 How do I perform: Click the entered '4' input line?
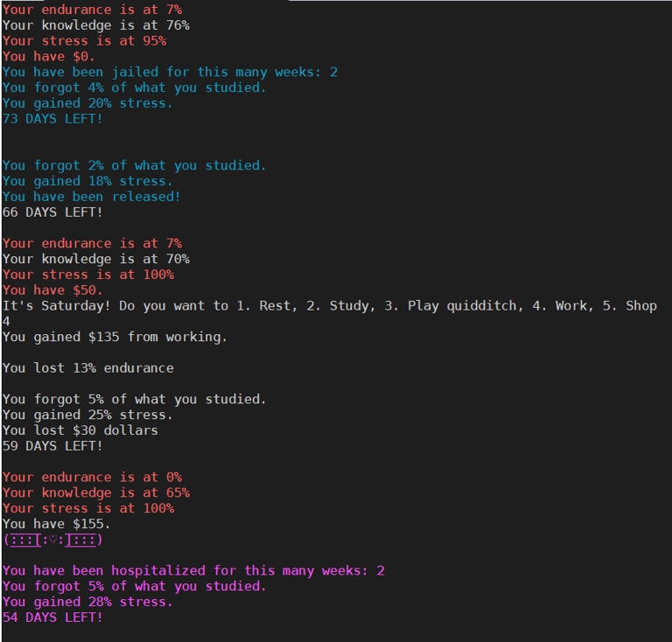(x=6, y=322)
